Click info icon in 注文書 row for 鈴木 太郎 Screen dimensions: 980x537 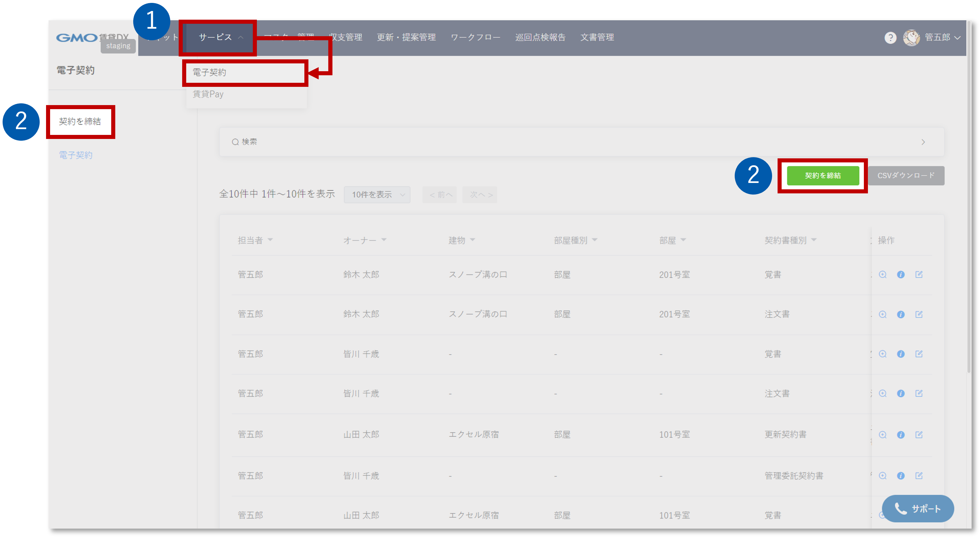[x=900, y=314]
